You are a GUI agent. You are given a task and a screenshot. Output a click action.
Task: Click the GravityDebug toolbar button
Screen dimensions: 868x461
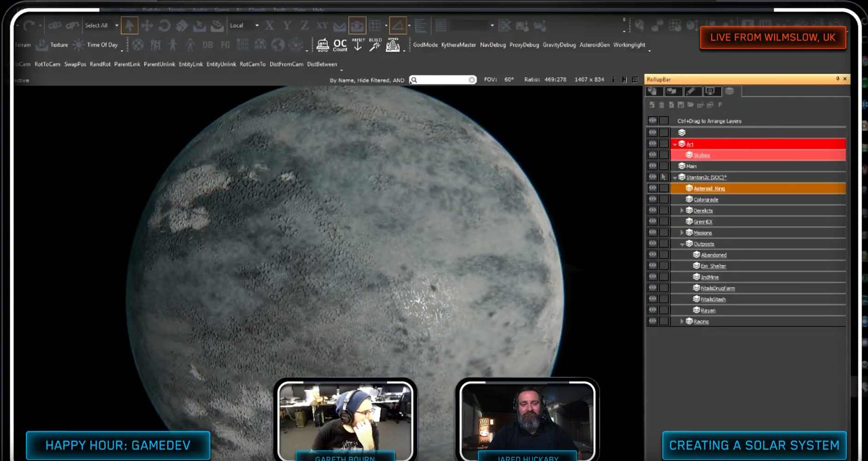click(x=559, y=45)
